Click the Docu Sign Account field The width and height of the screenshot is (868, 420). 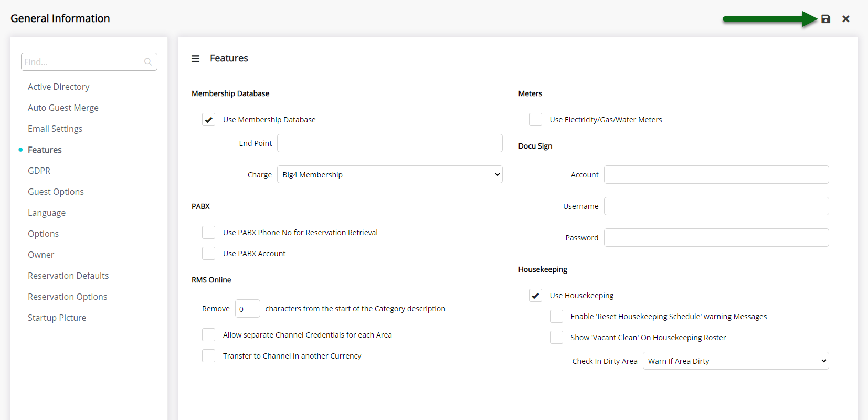(716, 175)
